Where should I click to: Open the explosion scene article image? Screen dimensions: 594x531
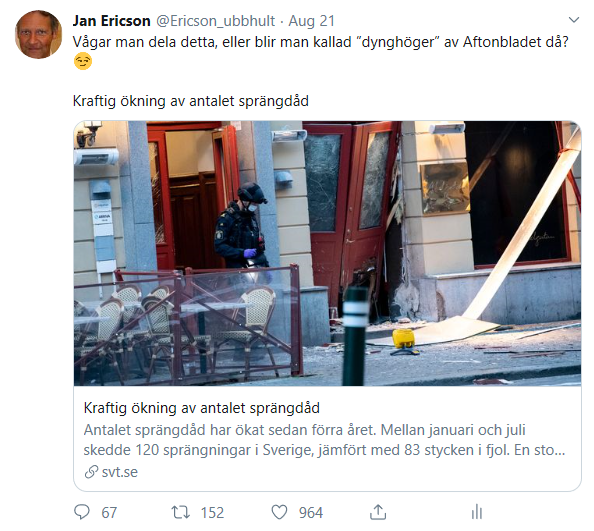tap(327, 253)
